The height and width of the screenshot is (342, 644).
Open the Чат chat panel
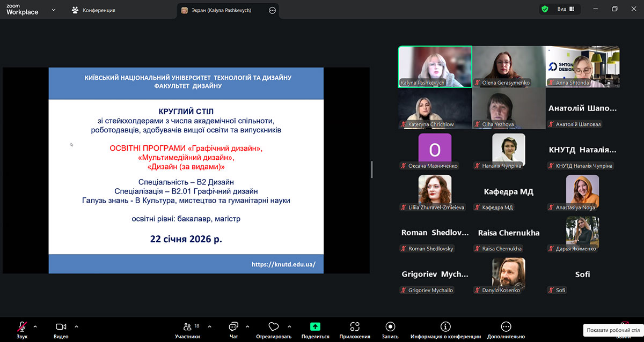pos(233,330)
